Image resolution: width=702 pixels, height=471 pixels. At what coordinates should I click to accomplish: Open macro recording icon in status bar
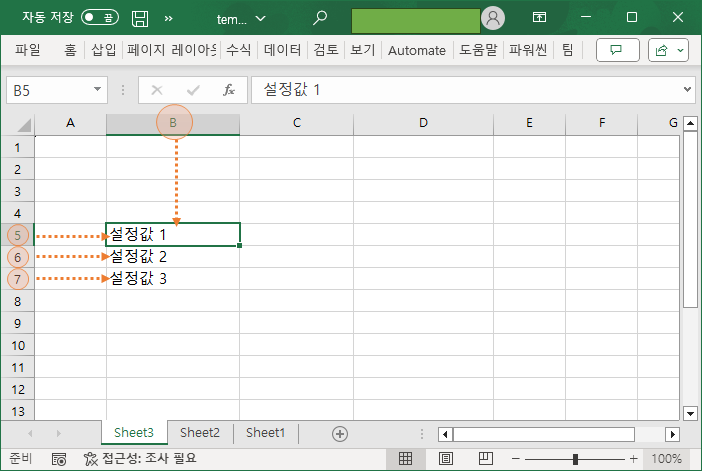tap(59, 459)
